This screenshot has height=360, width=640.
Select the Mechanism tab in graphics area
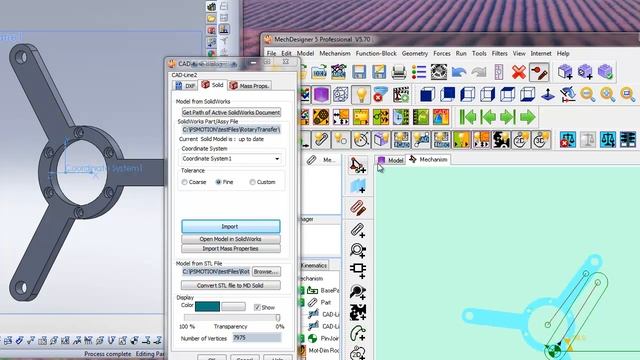(429, 159)
